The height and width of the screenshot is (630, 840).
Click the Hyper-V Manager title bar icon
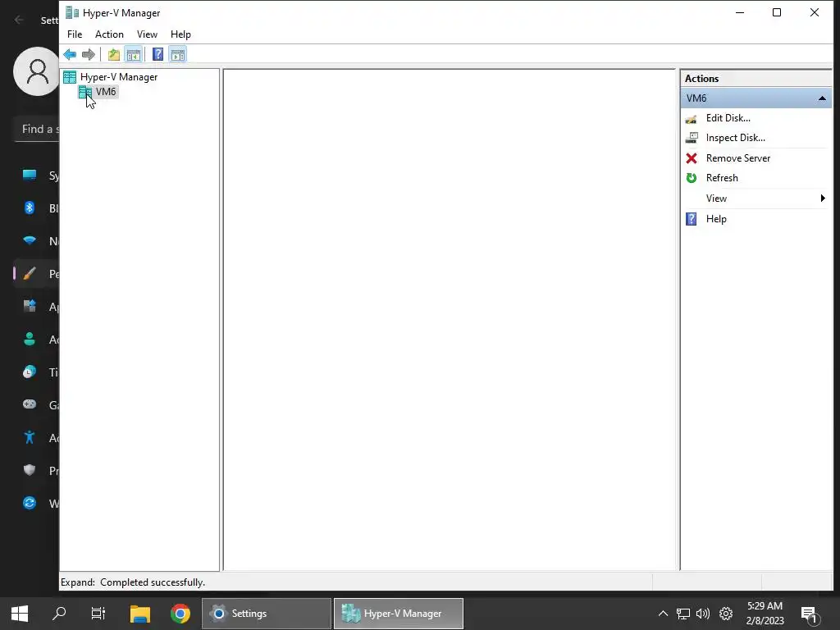click(72, 12)
